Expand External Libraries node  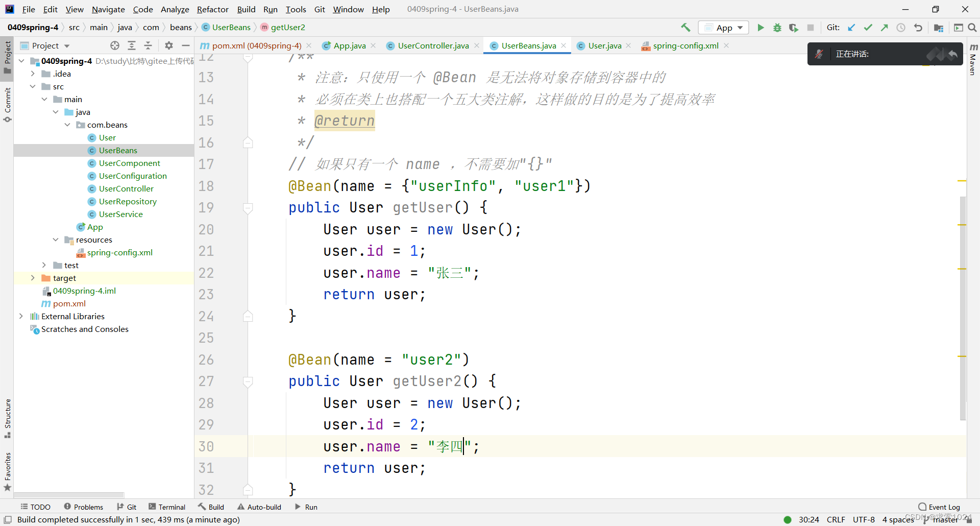pyautogui.click(x=21, y=316)
